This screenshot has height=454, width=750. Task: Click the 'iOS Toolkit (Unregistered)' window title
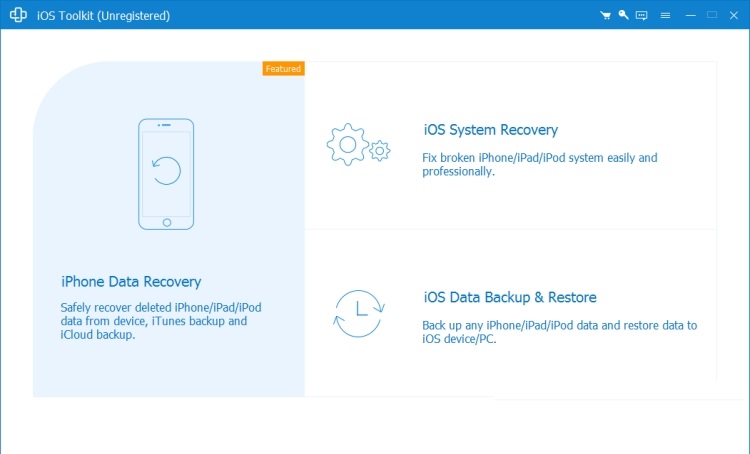(x=103, y=15)
